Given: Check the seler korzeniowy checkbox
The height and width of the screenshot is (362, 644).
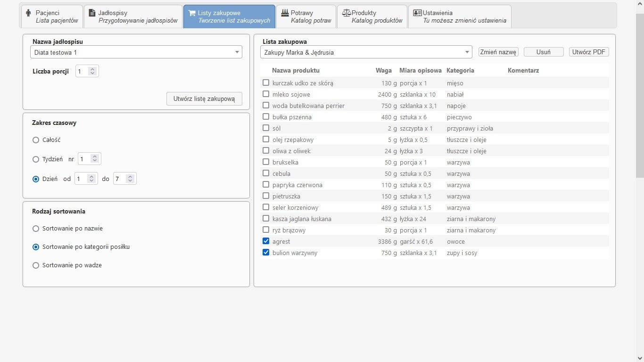Looking at the screenshot, I should pyautogui.click(x=266, y=207).
